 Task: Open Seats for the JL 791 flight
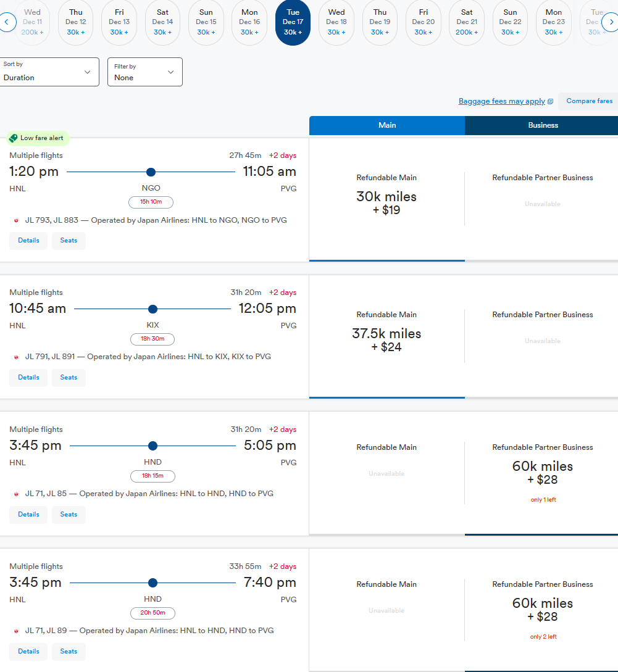(x=69, y=378)
